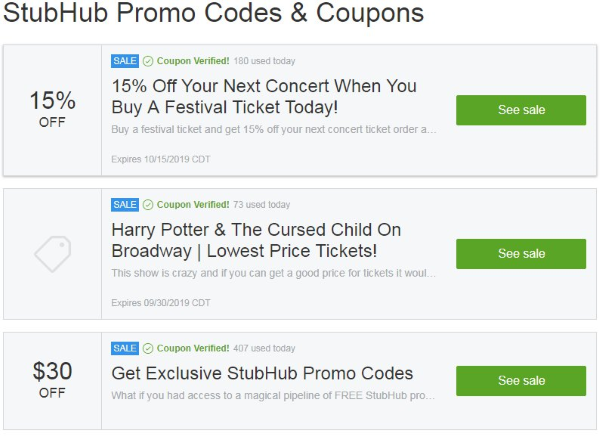Click the $30 OFF discount label

tap(52, 380)
